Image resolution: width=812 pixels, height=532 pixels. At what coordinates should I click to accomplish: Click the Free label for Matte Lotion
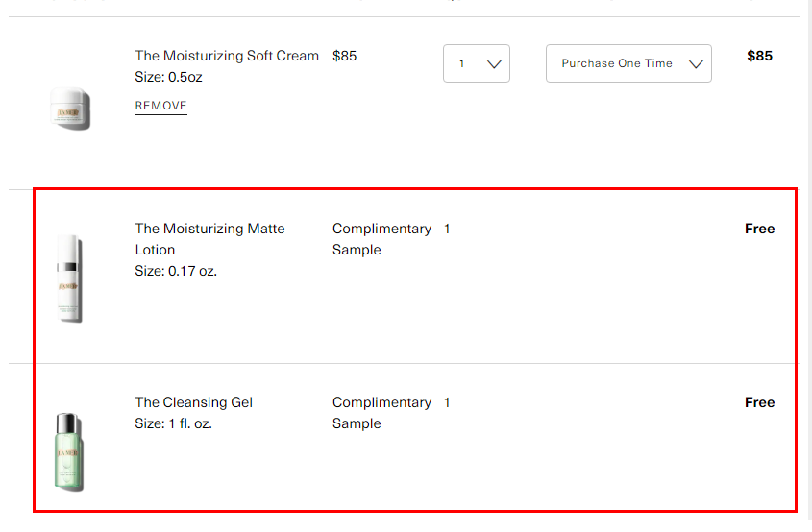(759, 229)
